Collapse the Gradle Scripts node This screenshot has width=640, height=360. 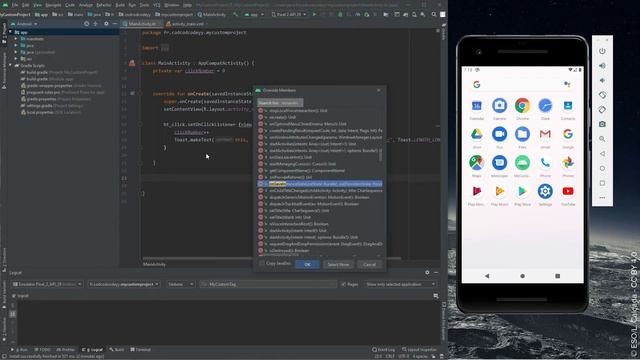(x=11, y=65)
